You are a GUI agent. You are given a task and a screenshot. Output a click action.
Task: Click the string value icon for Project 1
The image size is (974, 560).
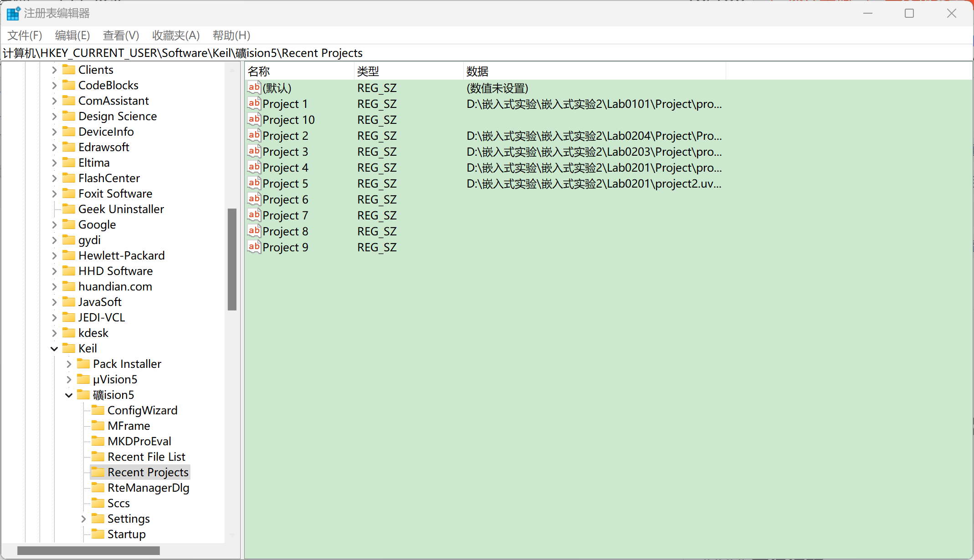pos(254,104)
